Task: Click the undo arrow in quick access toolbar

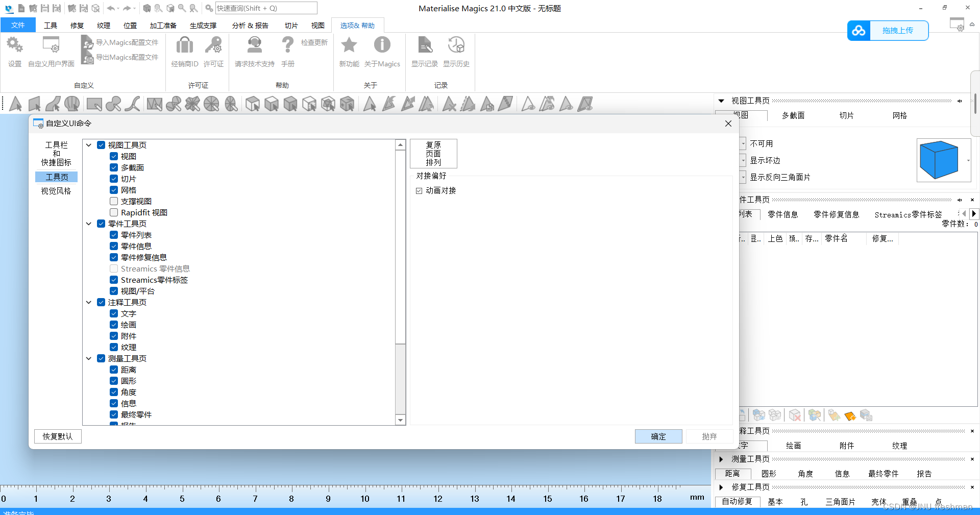Action: [111, 8]
